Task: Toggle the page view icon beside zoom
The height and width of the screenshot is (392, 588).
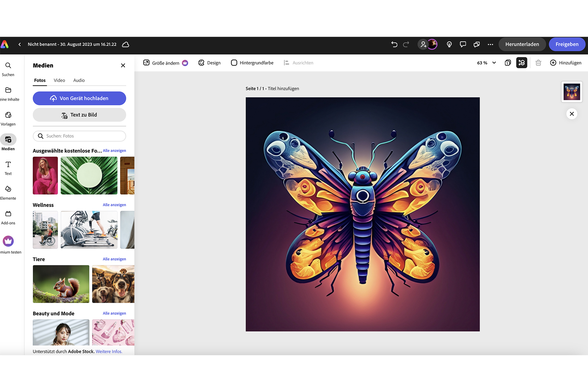Action: pyautogui.click(x=508, y=63)
